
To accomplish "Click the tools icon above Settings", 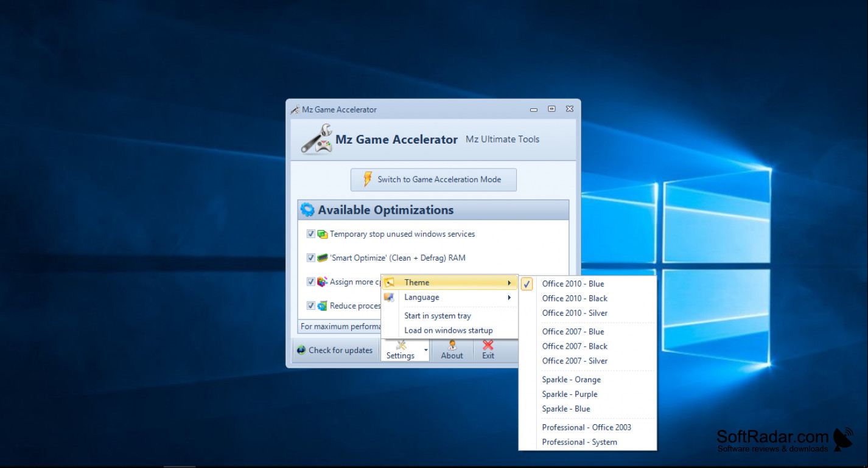I will tap(400, 345).
